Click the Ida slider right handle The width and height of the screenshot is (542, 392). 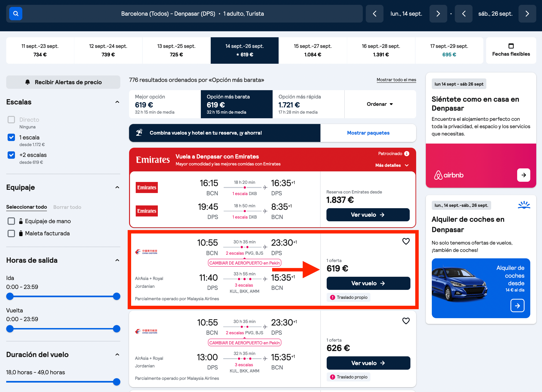point(116,296)
